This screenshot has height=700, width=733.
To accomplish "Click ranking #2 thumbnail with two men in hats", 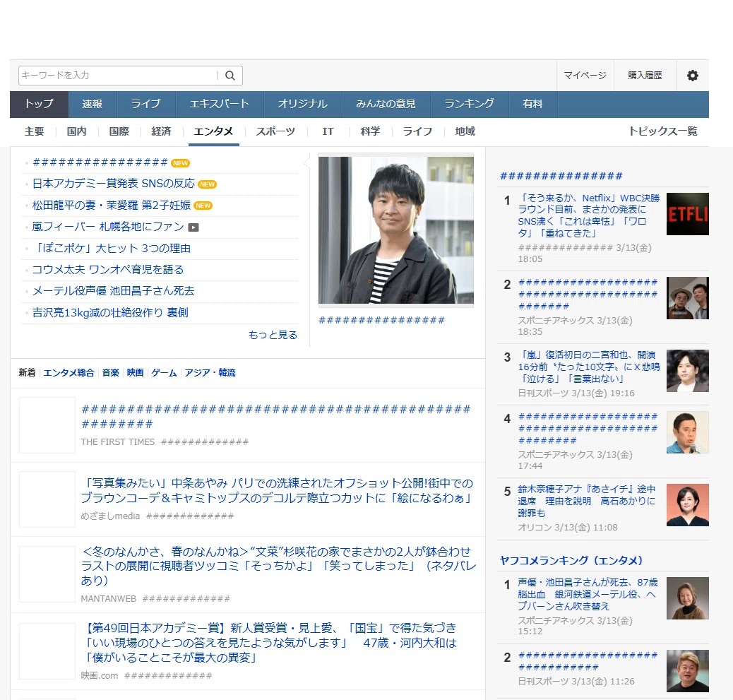I will [687, 298].
